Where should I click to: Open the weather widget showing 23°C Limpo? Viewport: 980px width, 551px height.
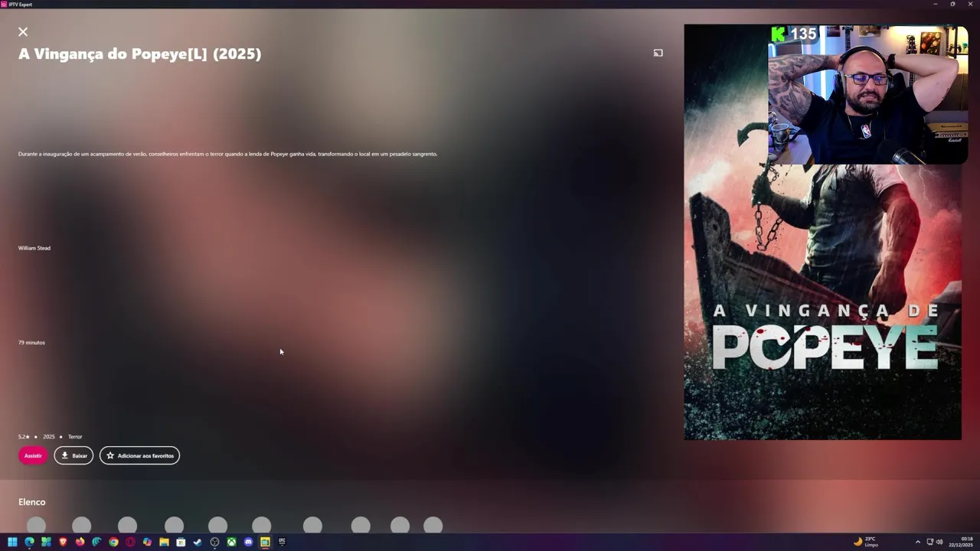coord(866,542)
